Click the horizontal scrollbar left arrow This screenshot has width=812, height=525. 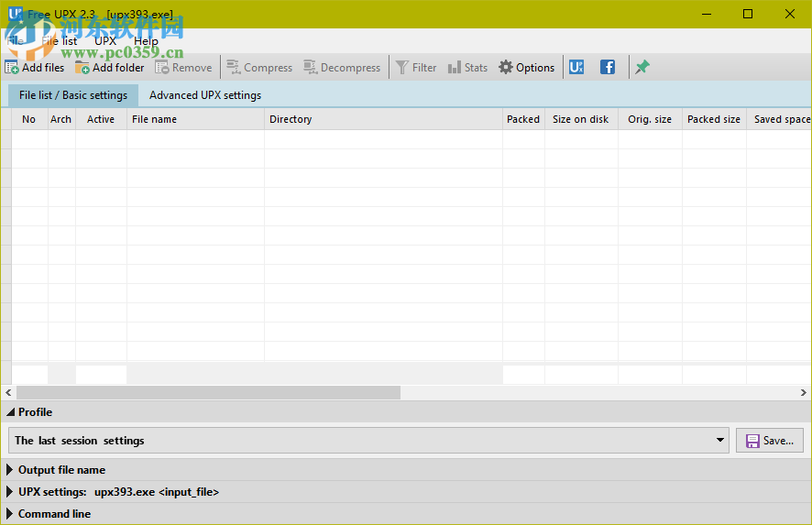coord(8,393)
